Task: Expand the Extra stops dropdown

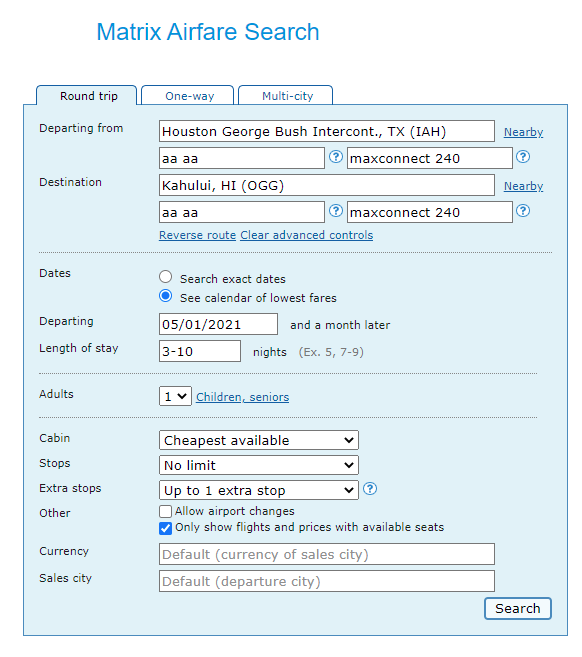Action: pyautogui.click(x=259, y=490)
